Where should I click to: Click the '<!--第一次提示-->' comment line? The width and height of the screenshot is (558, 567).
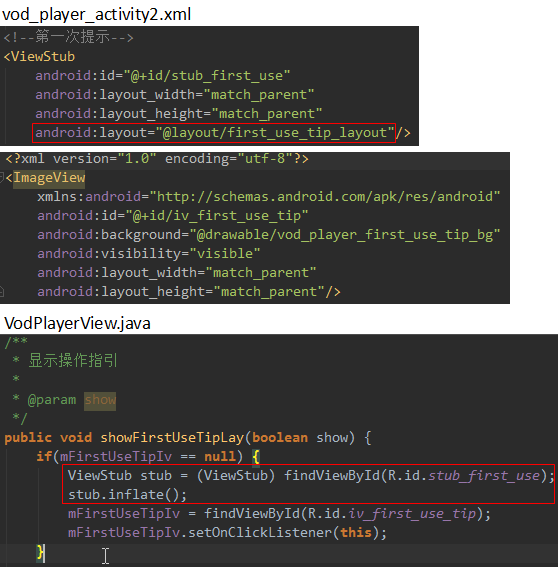(69, 37)
